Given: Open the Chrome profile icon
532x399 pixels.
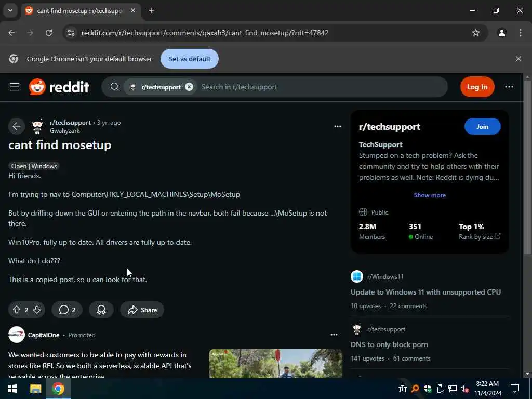Looking at the screenshot, I should coord(502,33).
